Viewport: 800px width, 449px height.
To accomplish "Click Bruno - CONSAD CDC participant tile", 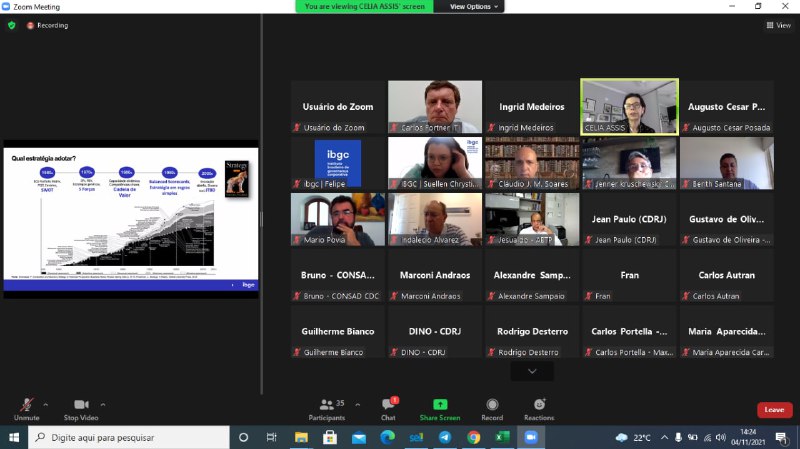I will point(338,276).
